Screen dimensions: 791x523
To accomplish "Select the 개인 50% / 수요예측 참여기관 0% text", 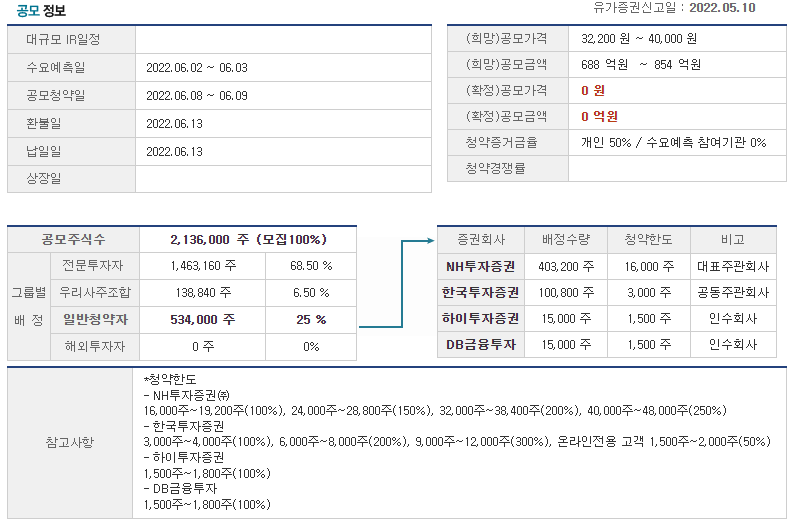I will pos(673,142).
